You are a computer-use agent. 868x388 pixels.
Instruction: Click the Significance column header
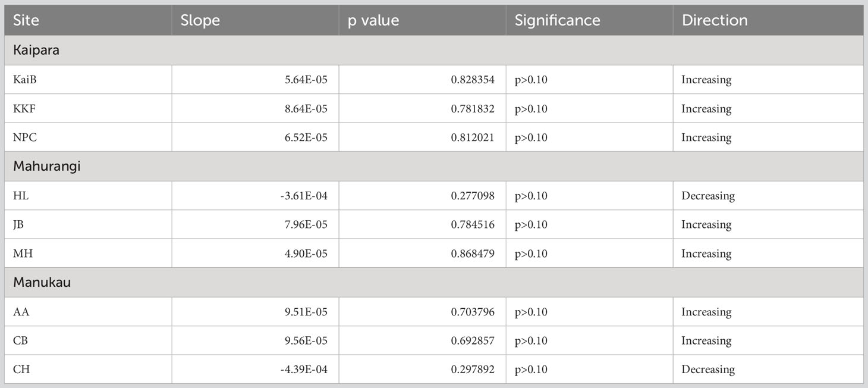(589, 20)
